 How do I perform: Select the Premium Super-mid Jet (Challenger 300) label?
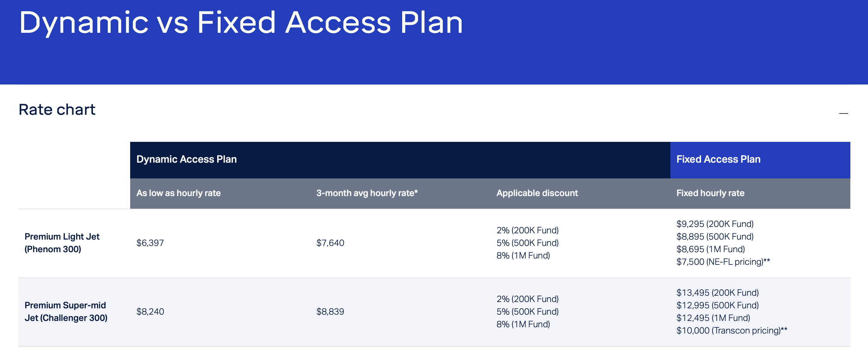click(x=66, y=311)
